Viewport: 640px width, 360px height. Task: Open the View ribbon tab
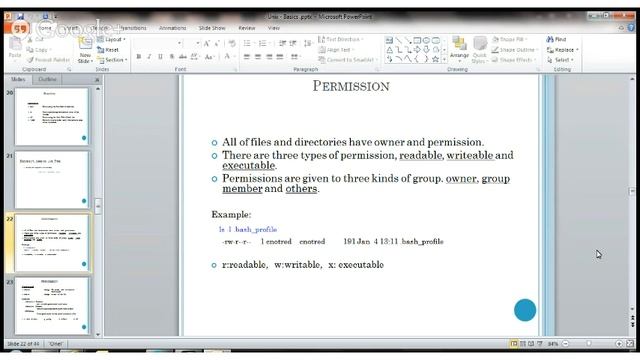coord(274,28)
